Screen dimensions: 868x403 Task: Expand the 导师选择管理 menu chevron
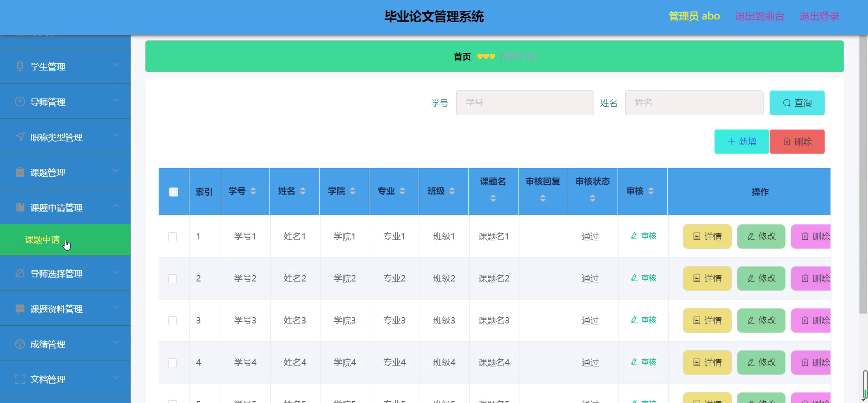(x=116, y=272)
